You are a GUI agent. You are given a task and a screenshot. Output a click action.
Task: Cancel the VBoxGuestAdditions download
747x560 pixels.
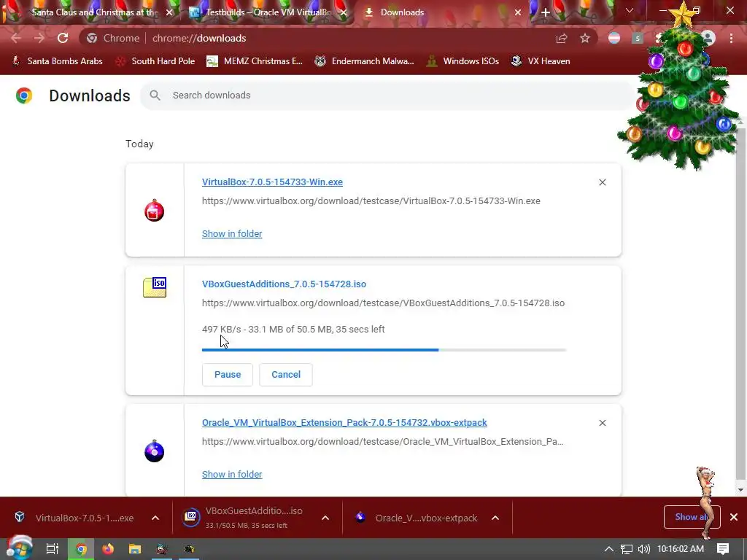(286, 375)
